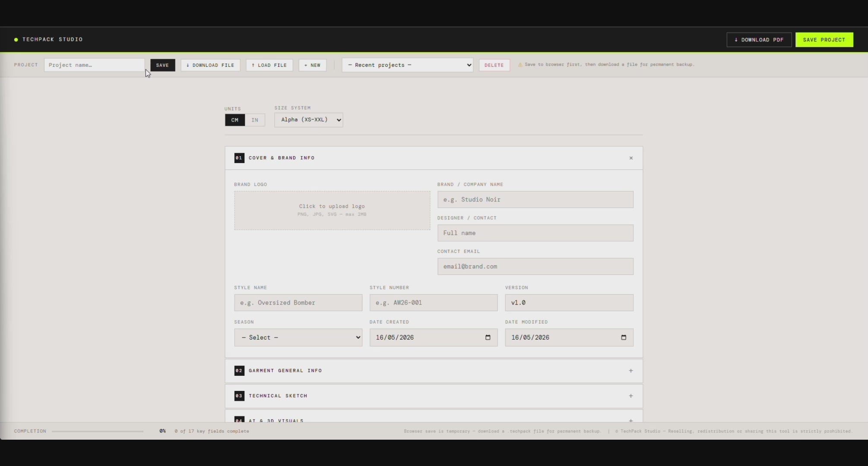
Task: Click the completion progress bar
Action: pos(98,431)
